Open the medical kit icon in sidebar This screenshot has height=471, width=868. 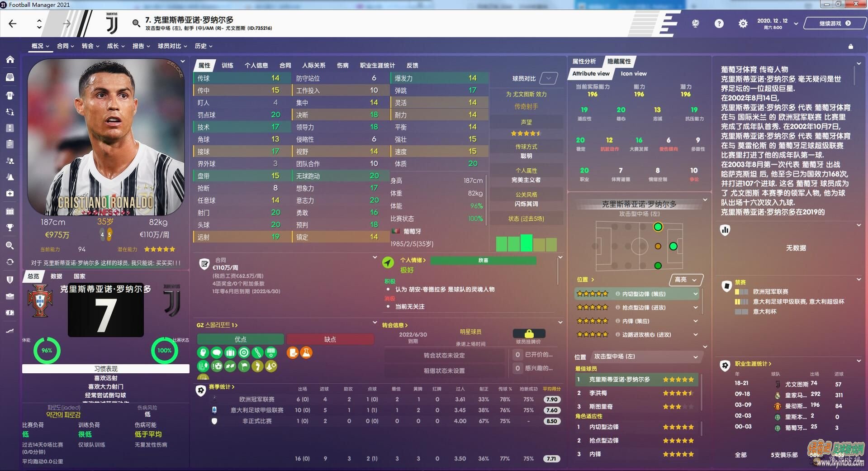point(10,193)
